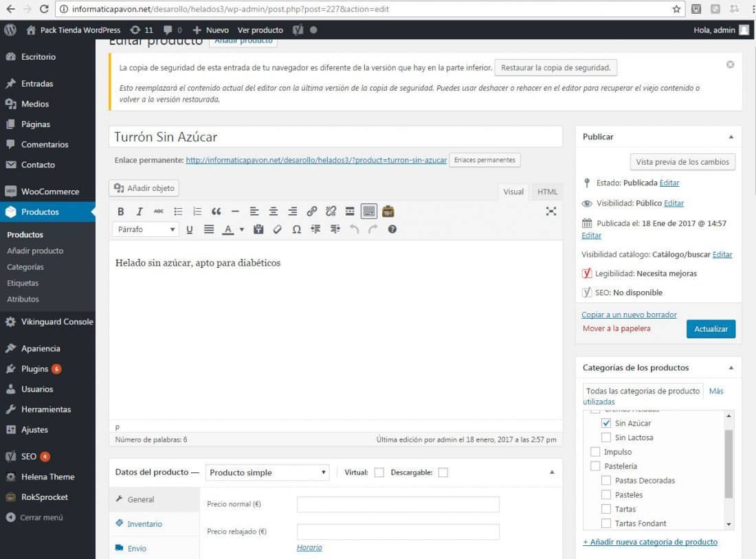Insert the Read More tag
Image resolution: width=756 pixels, height=559 pixels.
[x=350, y=212]
